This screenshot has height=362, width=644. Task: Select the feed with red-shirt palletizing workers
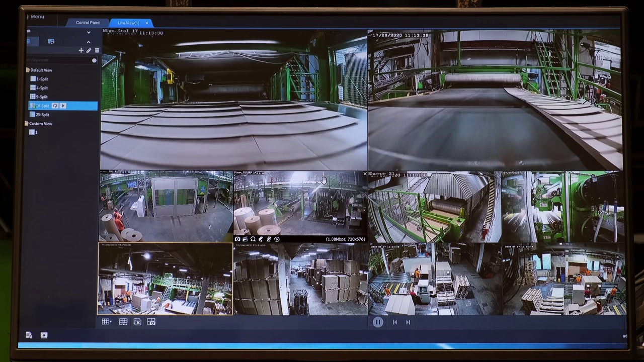[435, 280]
